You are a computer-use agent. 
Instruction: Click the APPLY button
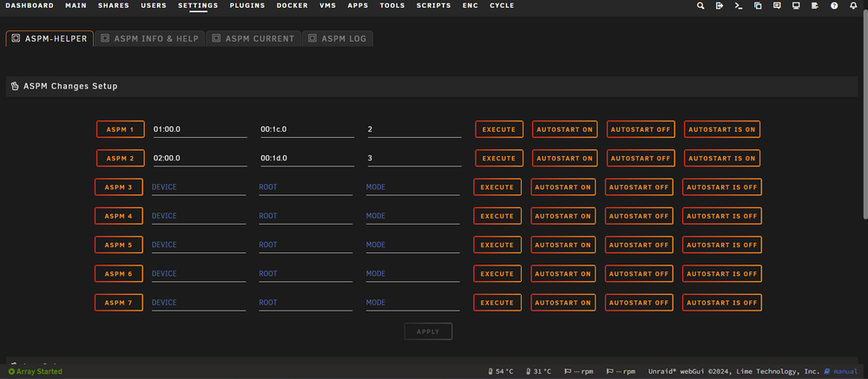click(428, 331)
